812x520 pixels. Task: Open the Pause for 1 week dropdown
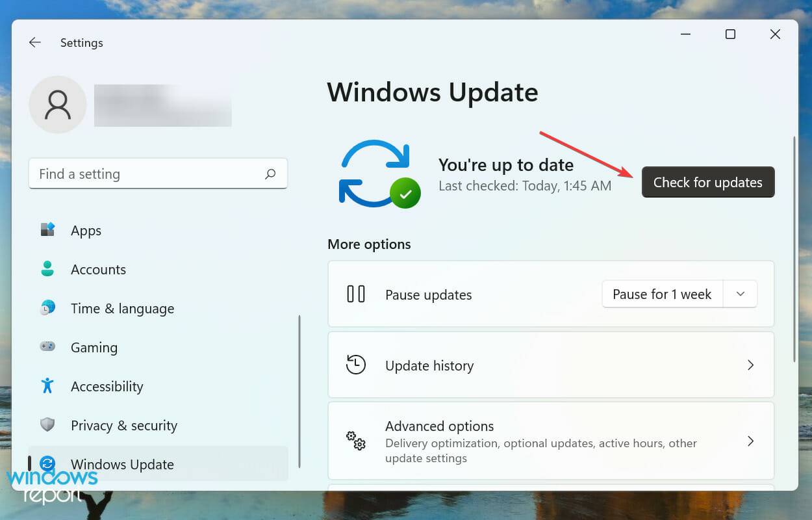coord(740,294)
